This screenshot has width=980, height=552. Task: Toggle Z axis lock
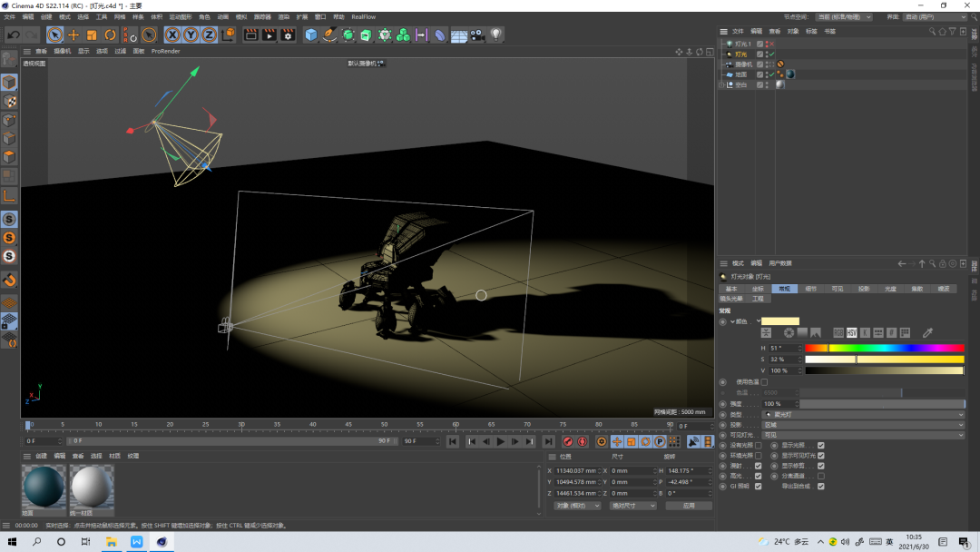pyautogui.click(x=209, y=35)
